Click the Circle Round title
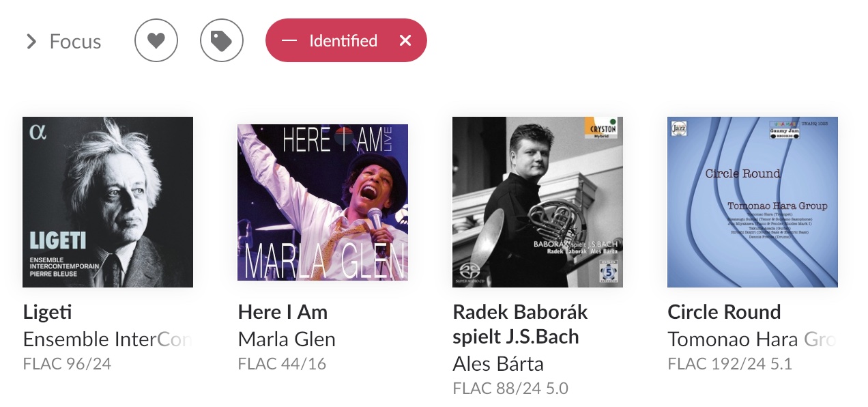Screen dimensions: 868x407 click(724, 313)
